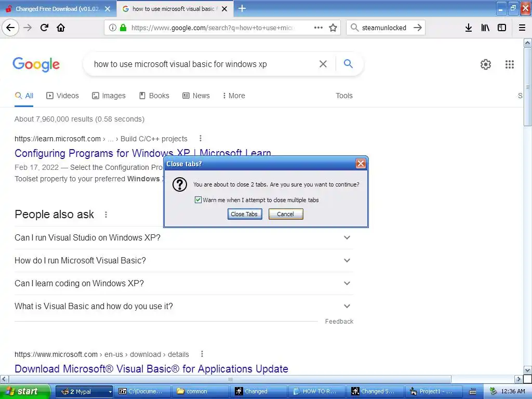Open options dots next to www.microsoft.com result

click(202, 354)
